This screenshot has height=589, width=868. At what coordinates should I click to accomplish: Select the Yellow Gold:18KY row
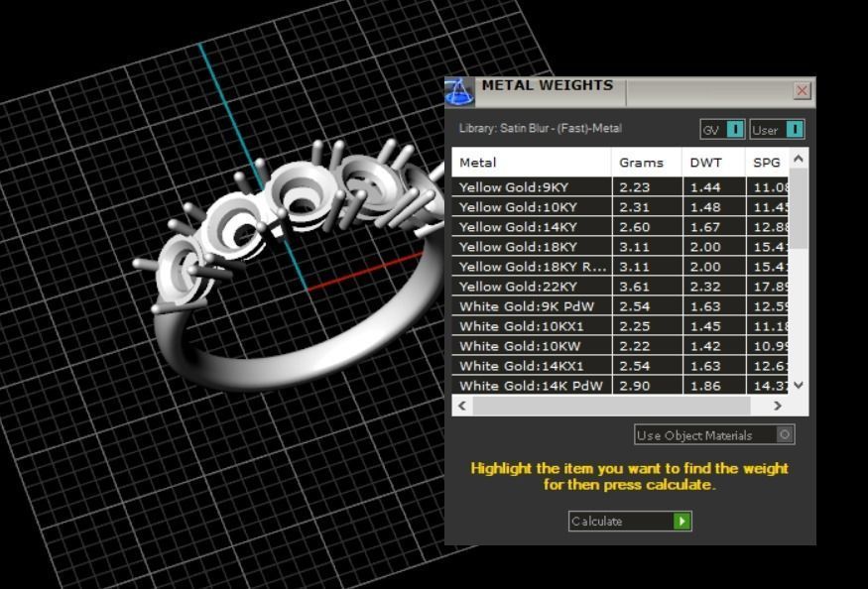620,247
